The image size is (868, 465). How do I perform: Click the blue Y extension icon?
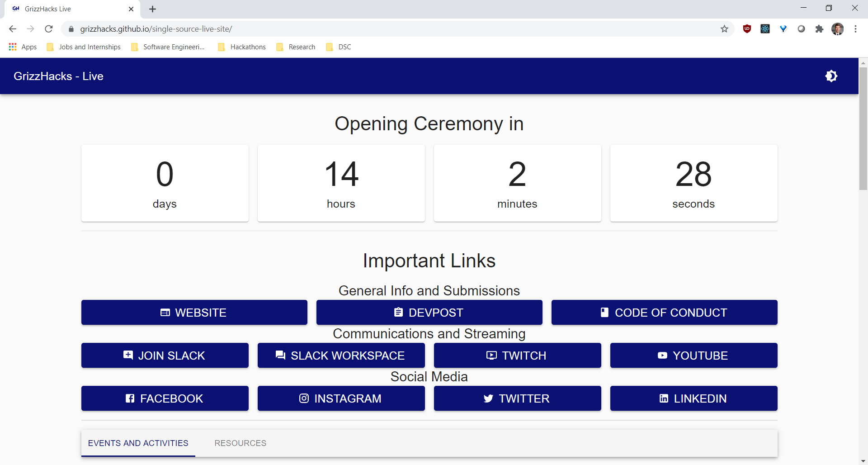783,29
